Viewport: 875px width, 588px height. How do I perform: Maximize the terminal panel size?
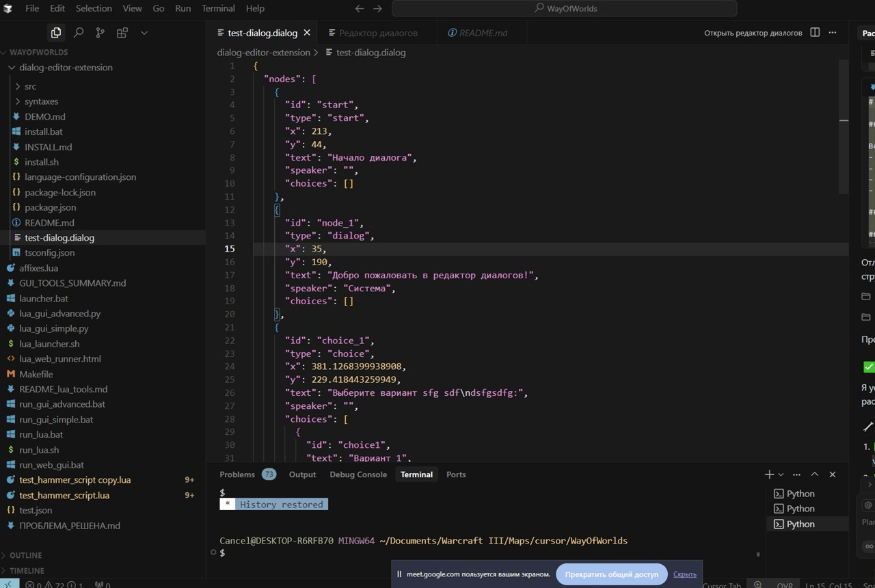(x=814, y=475)
